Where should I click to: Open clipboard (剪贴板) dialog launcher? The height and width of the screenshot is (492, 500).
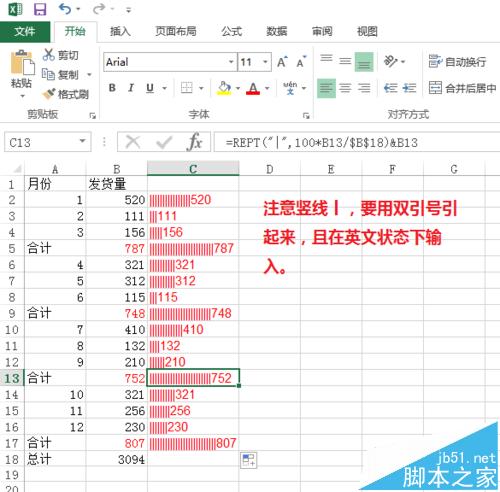(x=92, y=116)
